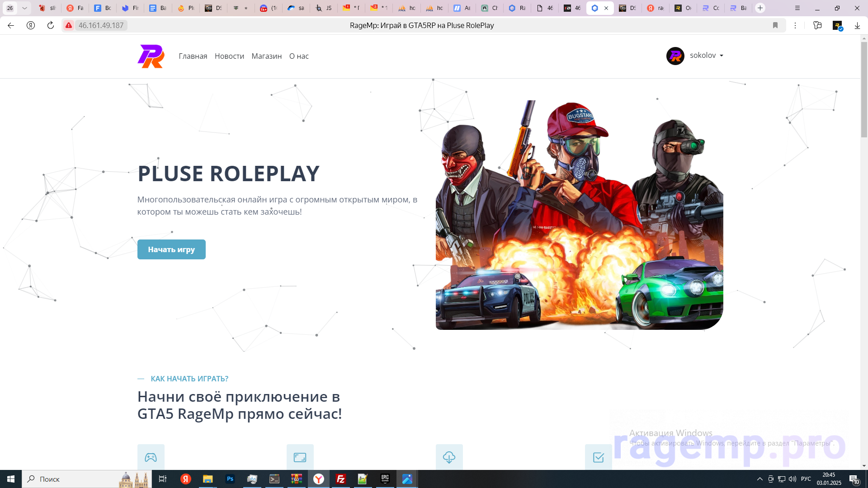The image size is (868, 488).
Task: Show hidden system tray icons
Action: pos(760,479)
